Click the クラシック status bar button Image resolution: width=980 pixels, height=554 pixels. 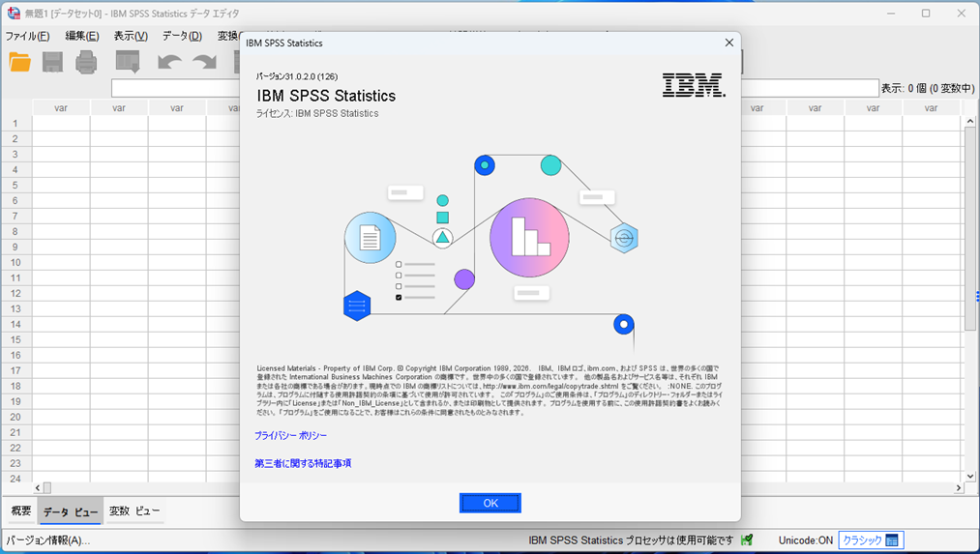(871, 540)
